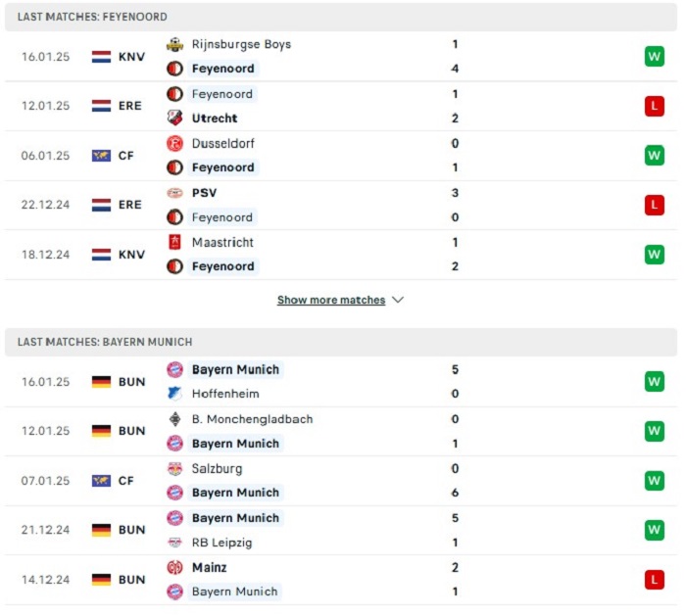Screen dimensions: 686x616
Task: Click the Rijnsburgse Boys club crest
Action: coord(175,44)
